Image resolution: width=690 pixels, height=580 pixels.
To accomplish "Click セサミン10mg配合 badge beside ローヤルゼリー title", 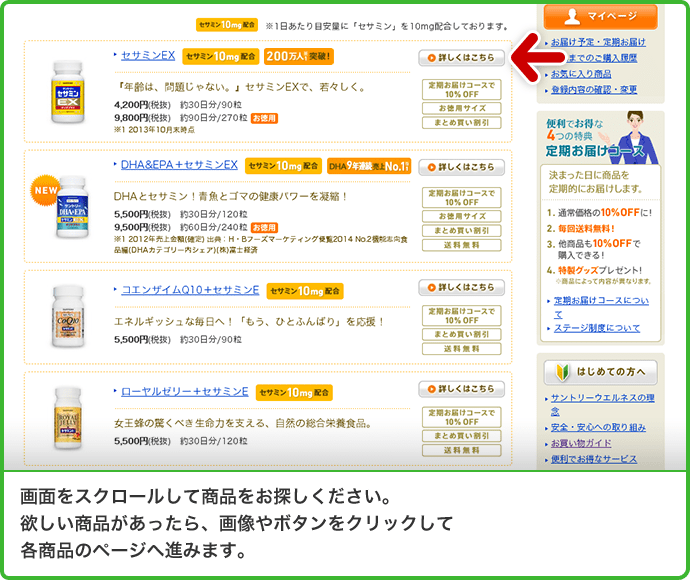I will pyautogui.click(x=294, y=393).
